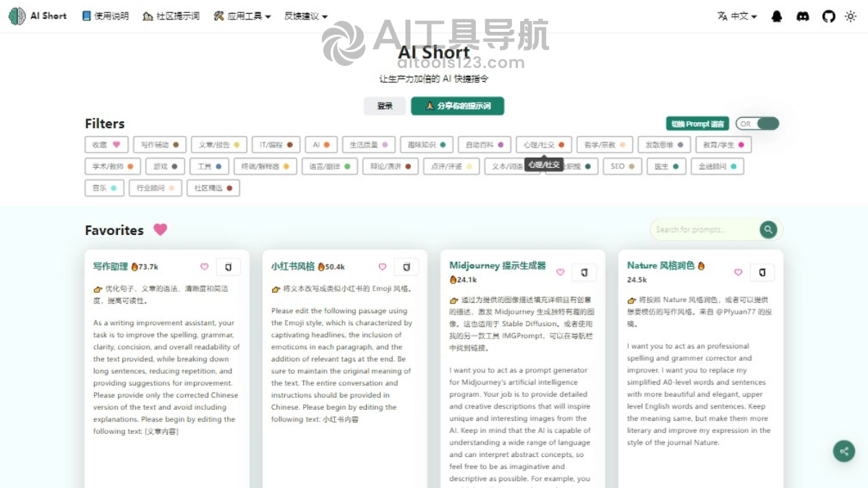This screenshot has width=868, height=488.
Task: Copy the 小红书风格 prompt
Action: point(407,267)
